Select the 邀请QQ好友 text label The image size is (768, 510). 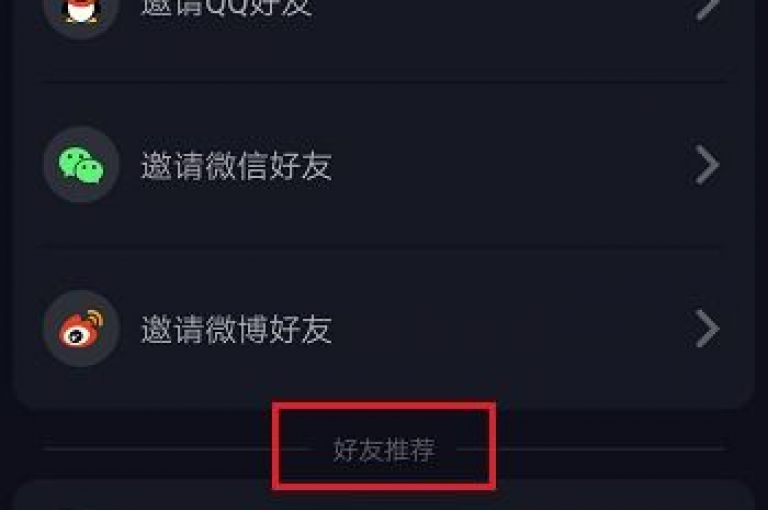(x=226, y=7)
